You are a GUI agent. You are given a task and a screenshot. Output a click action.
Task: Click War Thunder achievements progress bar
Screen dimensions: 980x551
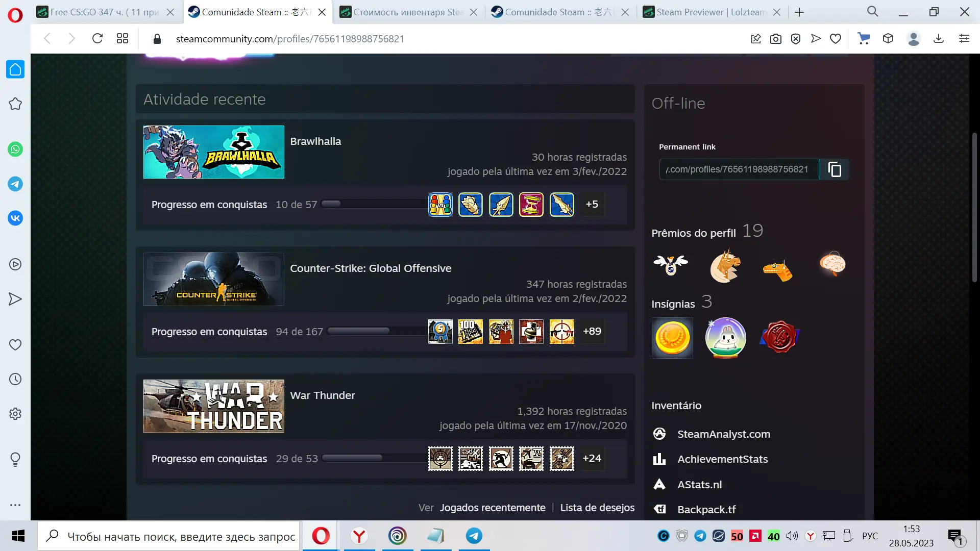coord(374,458)
